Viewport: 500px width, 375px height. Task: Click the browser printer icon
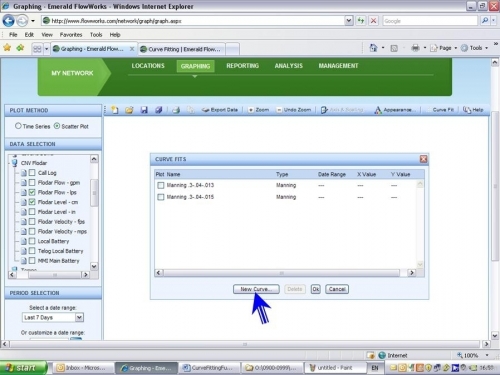coord(415,48)
